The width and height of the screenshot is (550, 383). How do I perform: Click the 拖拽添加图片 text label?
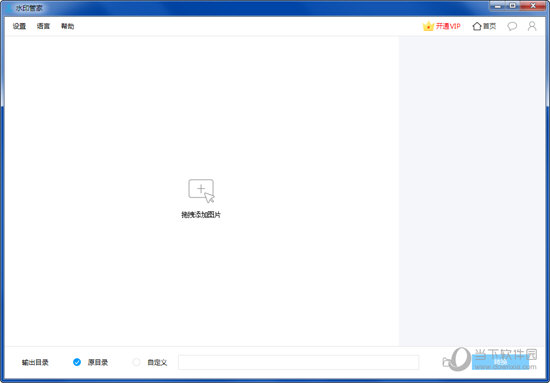coord(201,215)
